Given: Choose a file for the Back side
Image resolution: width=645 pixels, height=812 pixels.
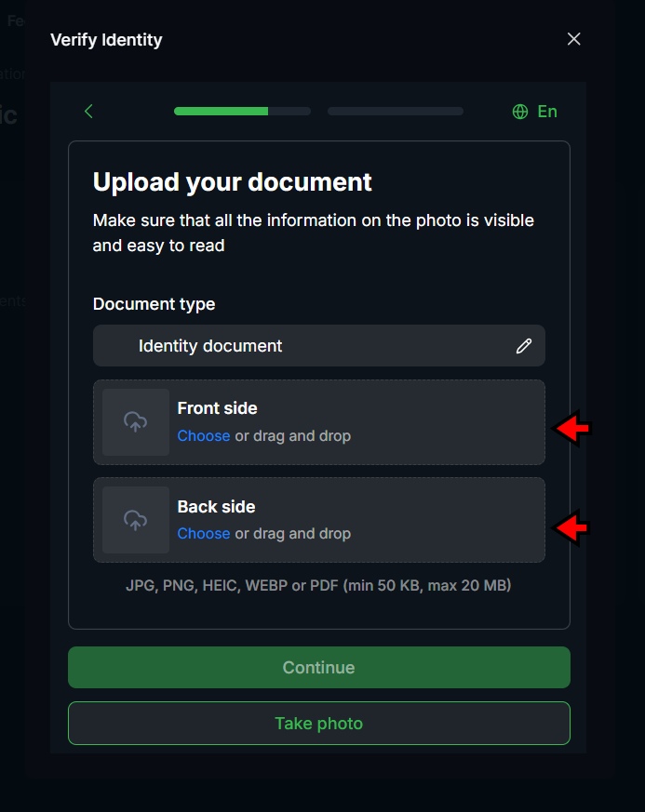Looking at the screenshot, I should tap(203, 533).
